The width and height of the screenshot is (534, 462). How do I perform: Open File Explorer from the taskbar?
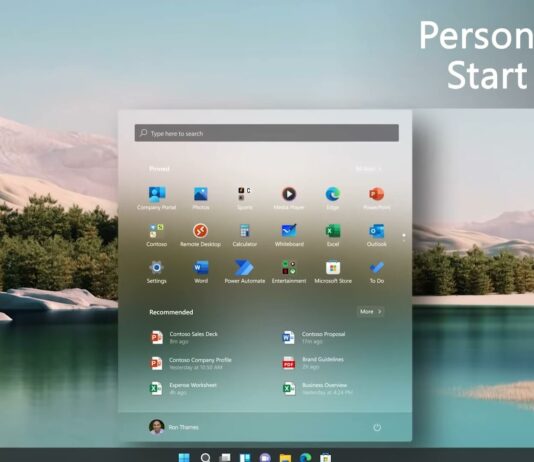[x=285, y=458]
